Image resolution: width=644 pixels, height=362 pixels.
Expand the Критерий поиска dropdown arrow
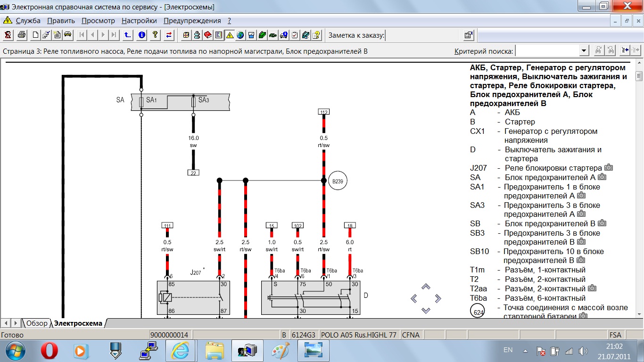[x=584, y=51]
